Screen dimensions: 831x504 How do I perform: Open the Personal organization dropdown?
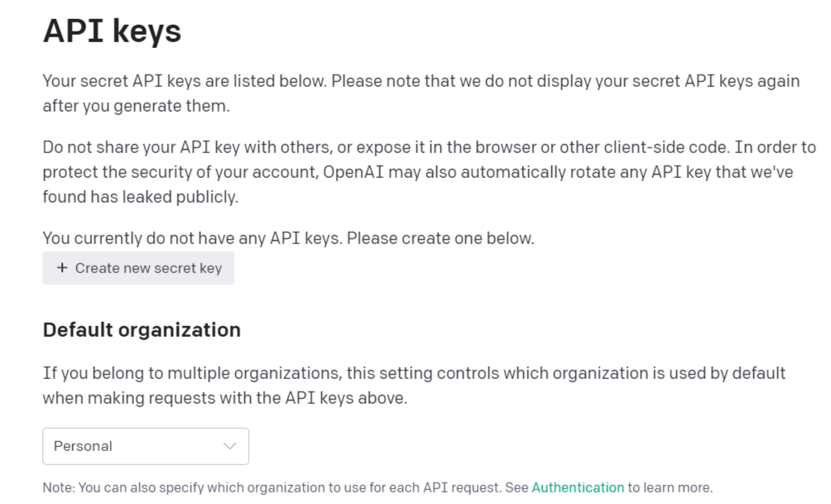[x=146, y=446]
